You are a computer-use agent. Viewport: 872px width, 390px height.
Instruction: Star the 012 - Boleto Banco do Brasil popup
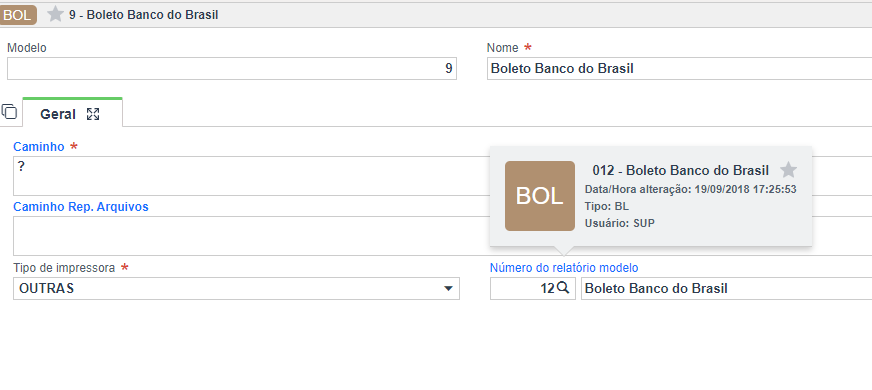pos(789,170)
